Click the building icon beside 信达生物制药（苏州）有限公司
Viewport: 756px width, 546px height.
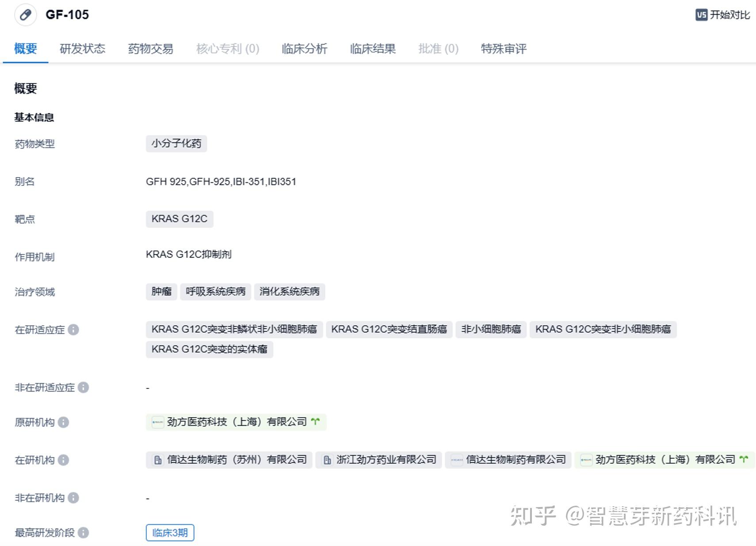[x=157, y=460]
